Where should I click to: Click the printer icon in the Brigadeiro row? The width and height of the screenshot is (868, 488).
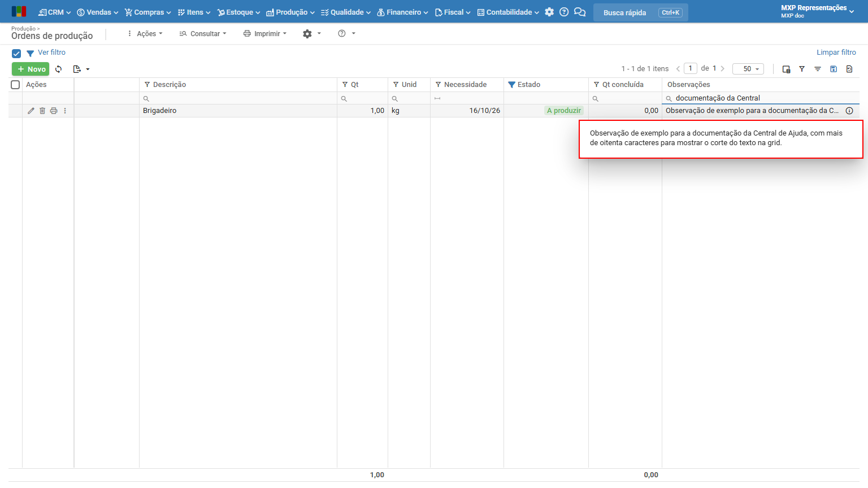pyautogui.click(x=54, y=111)
